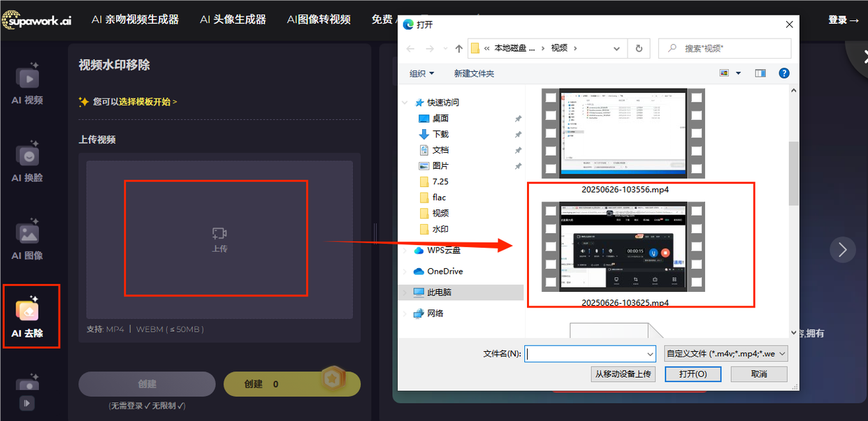Click the next carousel arrow
868x421 pixels.
tap(842, 249)
